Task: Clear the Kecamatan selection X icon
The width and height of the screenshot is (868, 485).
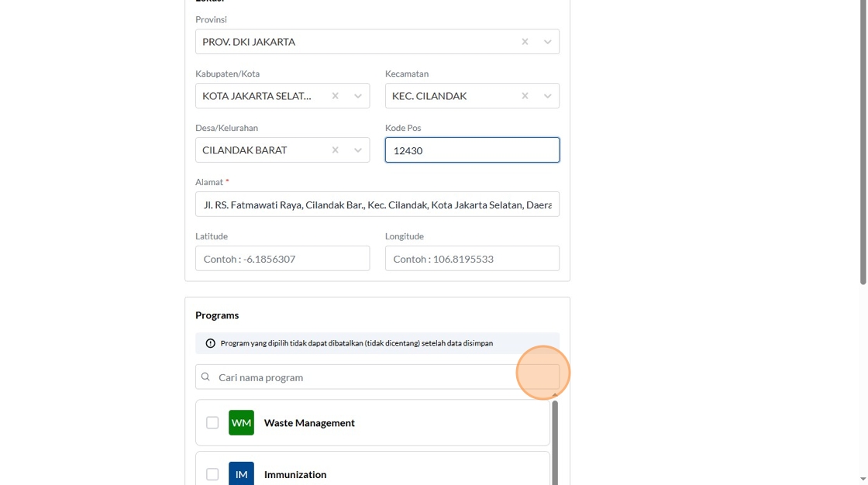Action: point(525,96)
